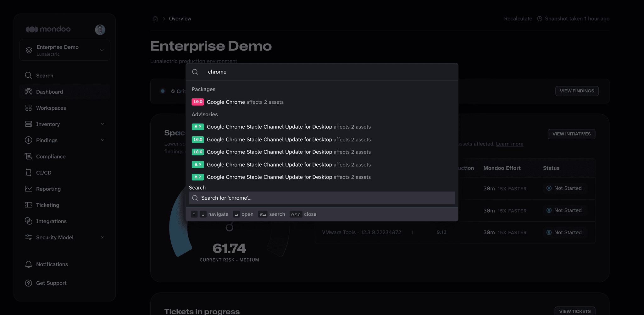
Task: Click the Inventory server icon
Action: pyautogui.click(x=28, y=124)
